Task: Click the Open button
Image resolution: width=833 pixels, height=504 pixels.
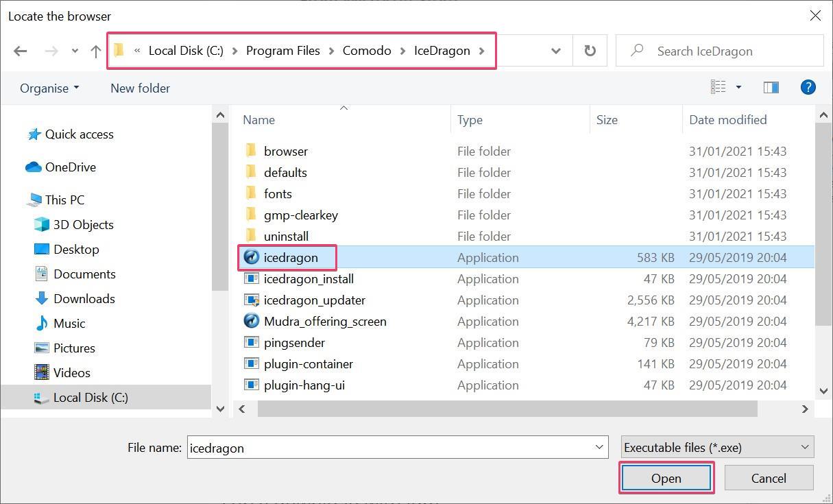Action: tap(666, 478)
